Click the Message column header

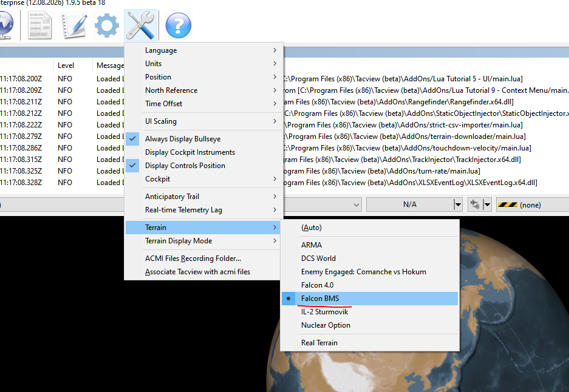110,66
